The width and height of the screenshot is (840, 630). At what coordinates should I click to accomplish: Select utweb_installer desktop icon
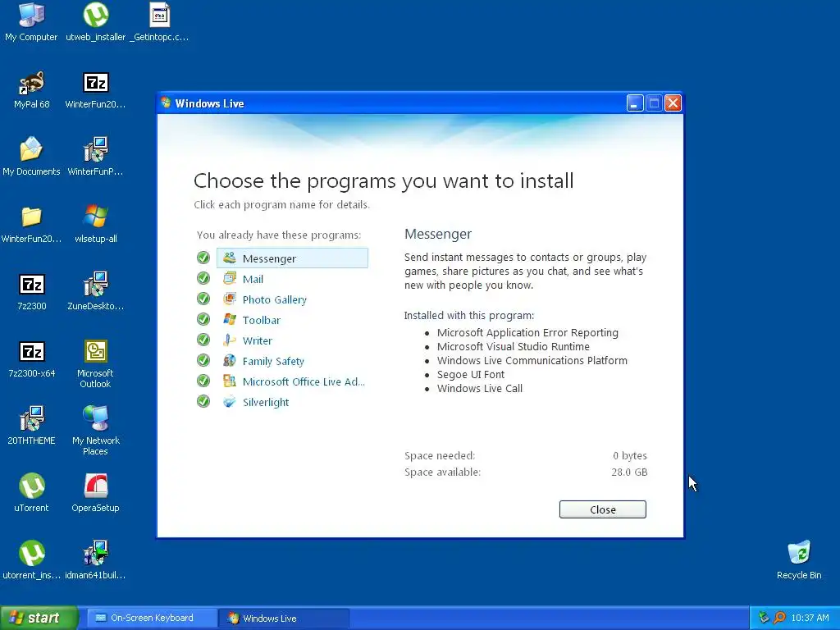(x=95, y=22)
